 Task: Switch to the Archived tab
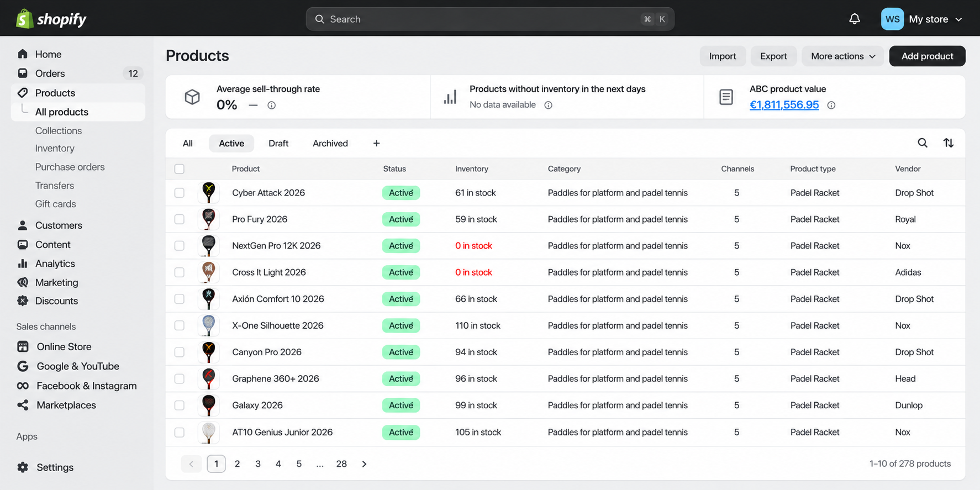click(x=330, y=143)
